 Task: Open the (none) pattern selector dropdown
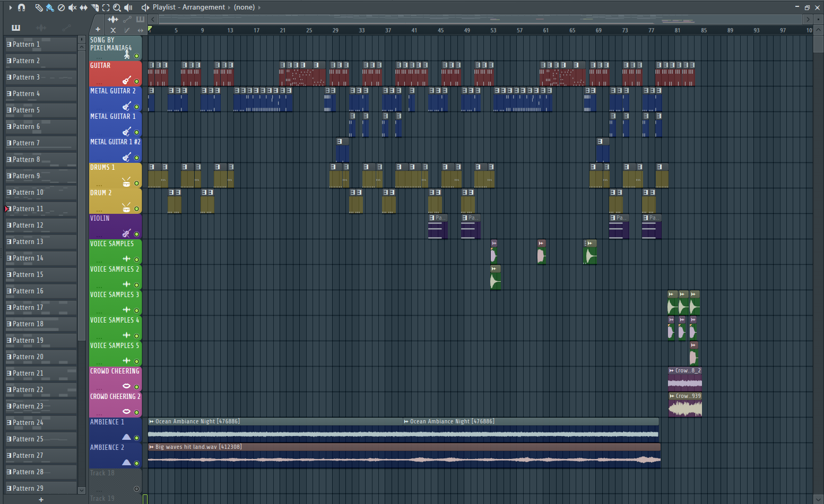[244, 7]
